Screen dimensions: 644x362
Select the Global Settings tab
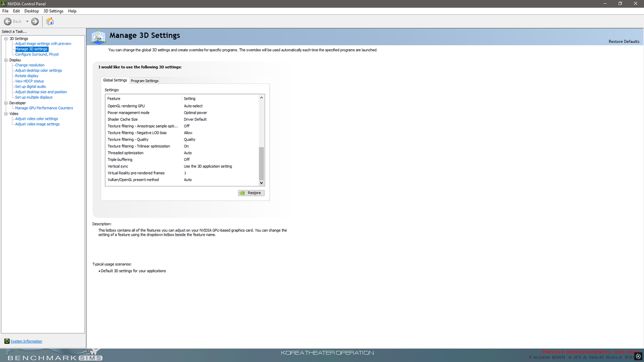click(115, 80)
